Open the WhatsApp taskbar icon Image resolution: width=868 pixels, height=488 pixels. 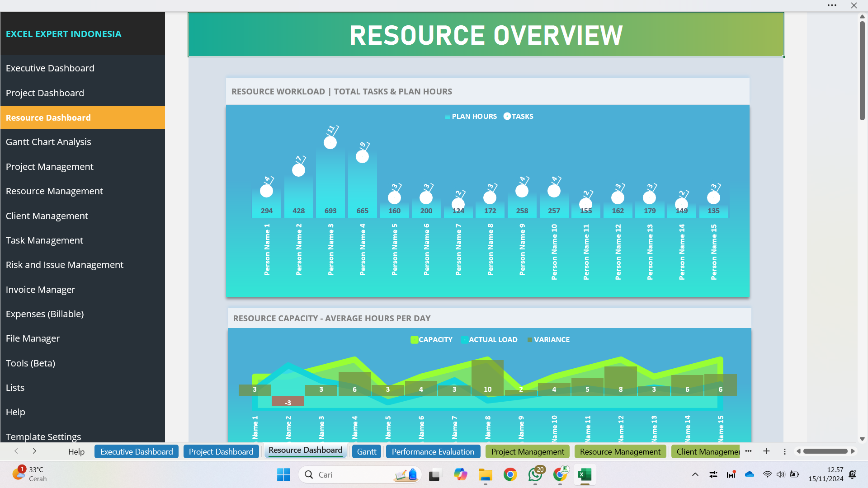[x=535, y=474]
